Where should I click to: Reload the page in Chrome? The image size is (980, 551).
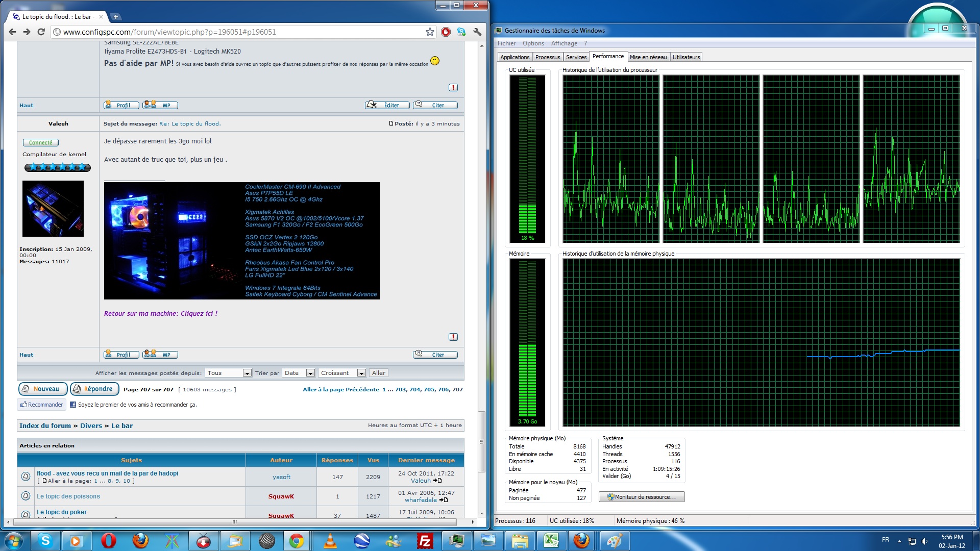(x=41, y=32)
